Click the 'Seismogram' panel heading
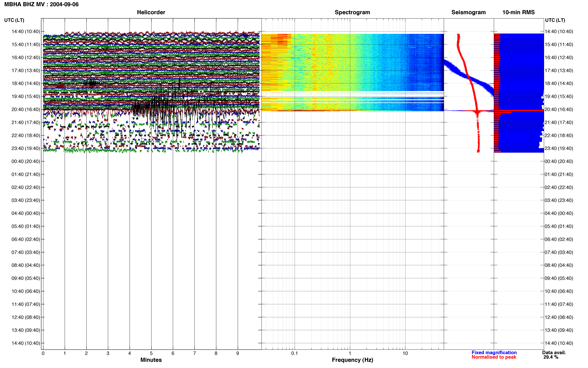The width and height of the screenshot is (588, 368). [x=468, y=12]
